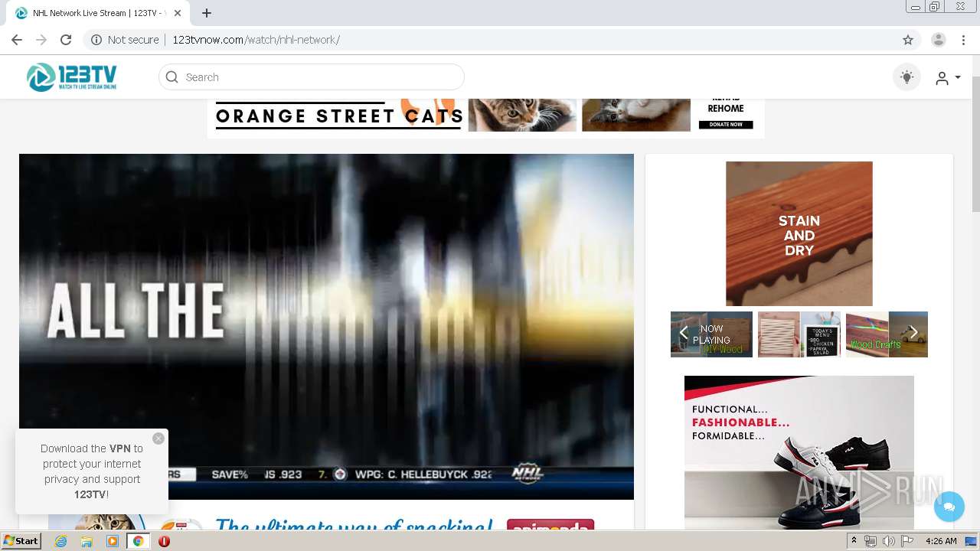The height and width of the screenshot is (551, 980).
Task: Open the chat bubble widget
Action: 949,507
